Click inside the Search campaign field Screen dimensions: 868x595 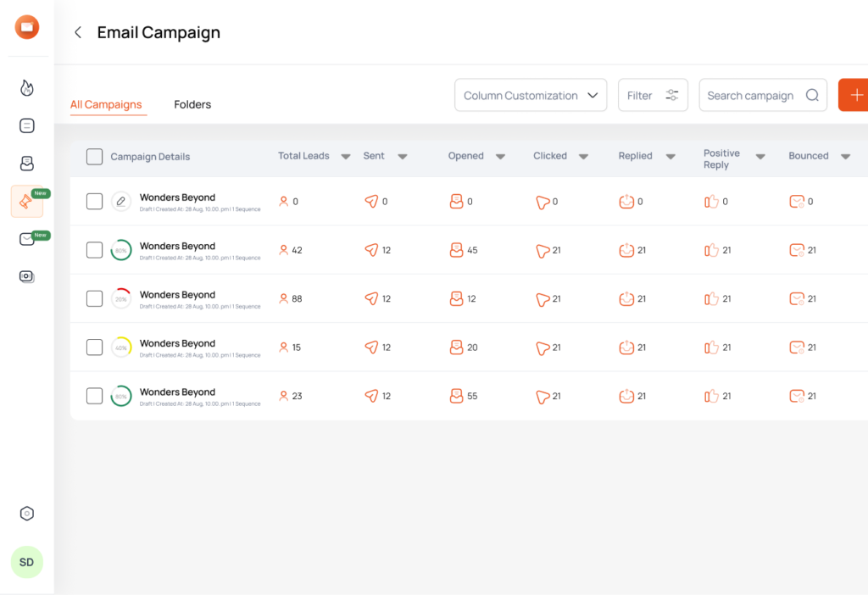click(754, 95)
